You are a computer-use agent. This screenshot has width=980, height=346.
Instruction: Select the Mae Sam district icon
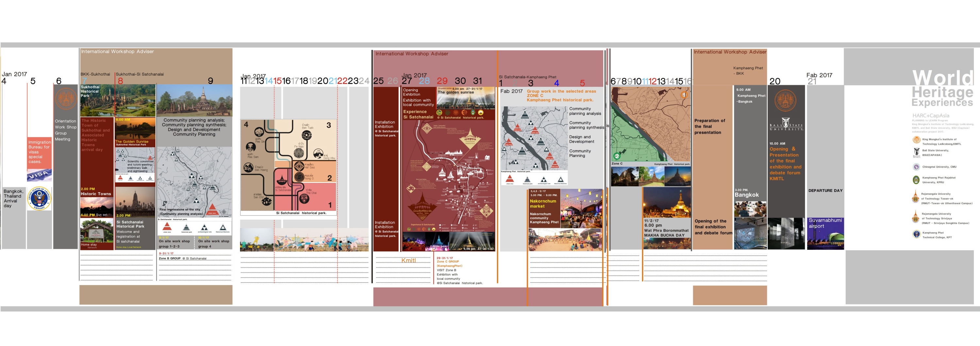(x=251, y=147)
